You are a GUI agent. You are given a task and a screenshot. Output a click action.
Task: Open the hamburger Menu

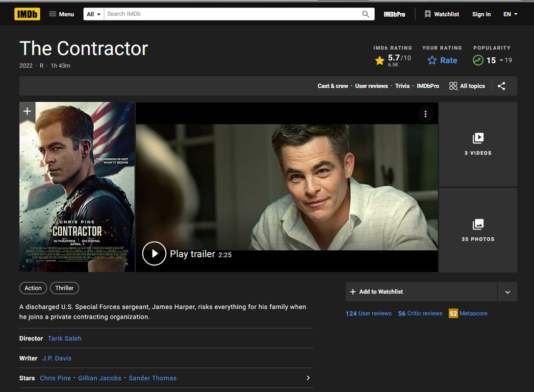click(62, 14)
